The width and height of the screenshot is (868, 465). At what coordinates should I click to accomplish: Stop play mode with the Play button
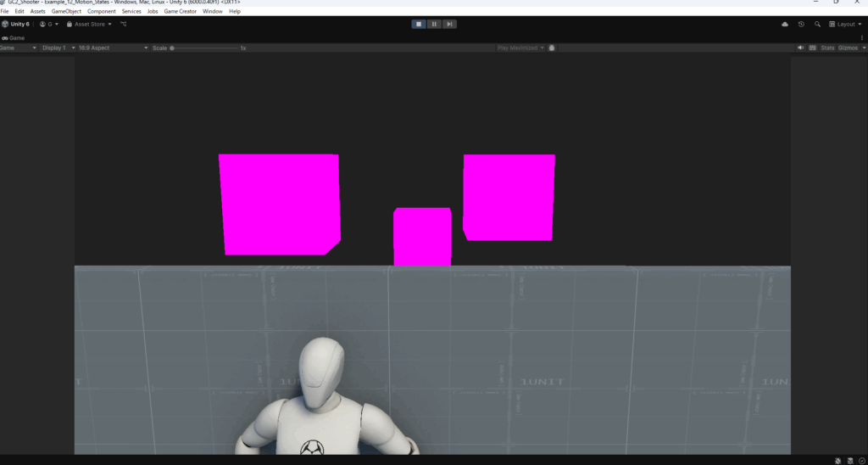tap(419, 24)
